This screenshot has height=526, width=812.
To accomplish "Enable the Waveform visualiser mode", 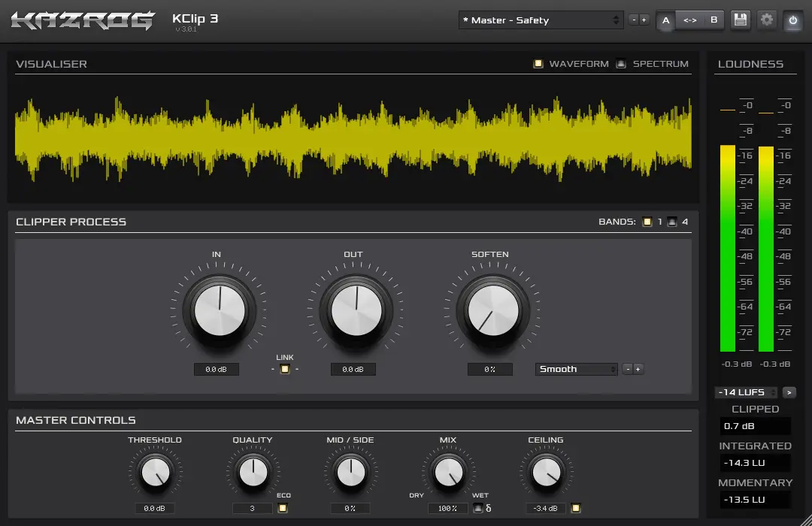I will pyautogui.click(x=538, y=64).
